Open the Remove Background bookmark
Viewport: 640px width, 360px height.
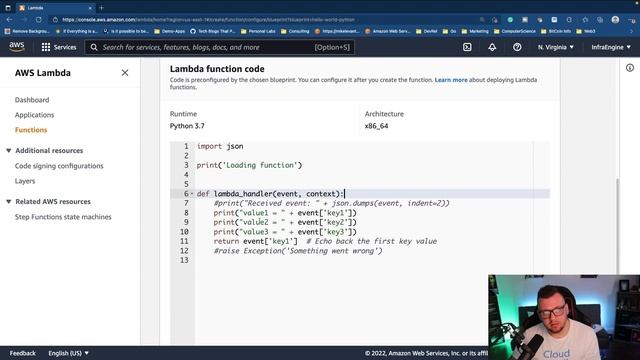pos(27,31)
